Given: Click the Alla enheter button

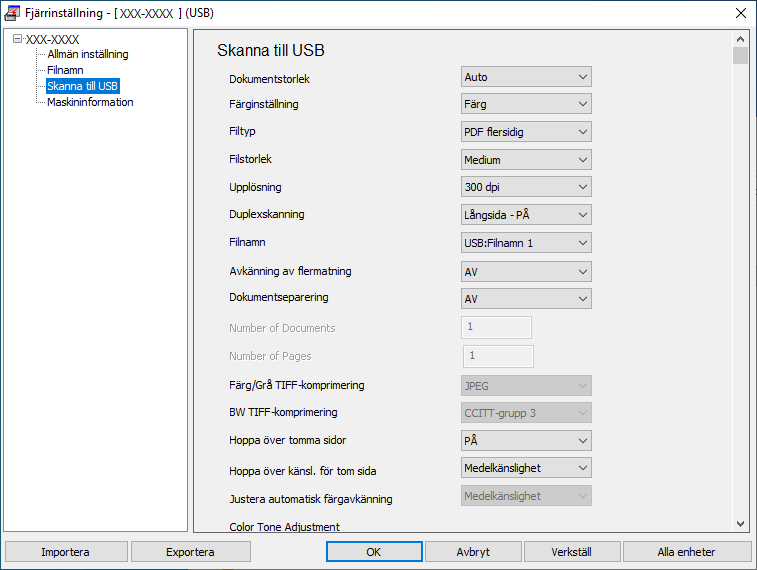Looking at the screenshot, I should [x=687, y=552].
